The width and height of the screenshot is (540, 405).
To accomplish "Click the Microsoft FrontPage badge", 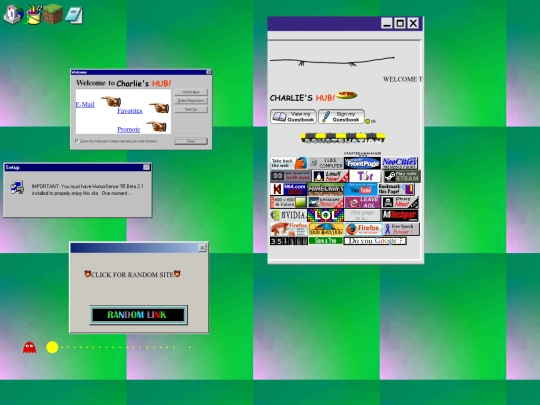I will pos(362,163).
